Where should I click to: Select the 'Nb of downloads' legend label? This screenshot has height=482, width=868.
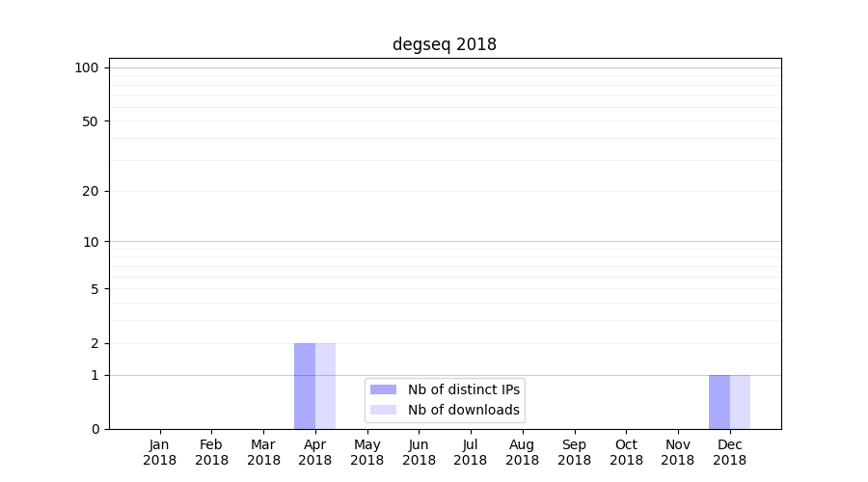click(463, 410)
